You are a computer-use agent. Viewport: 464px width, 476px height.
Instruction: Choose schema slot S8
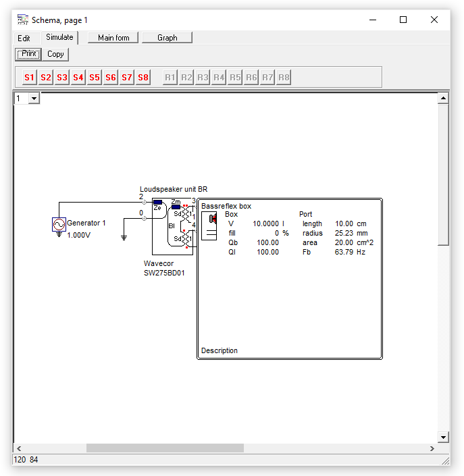(143, 78)
